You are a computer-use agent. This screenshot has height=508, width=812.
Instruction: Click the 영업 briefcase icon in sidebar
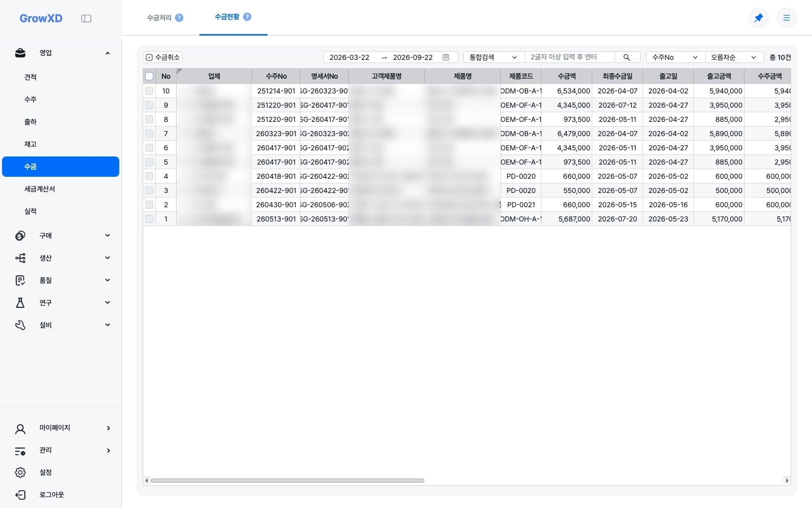tap(20, 53)
